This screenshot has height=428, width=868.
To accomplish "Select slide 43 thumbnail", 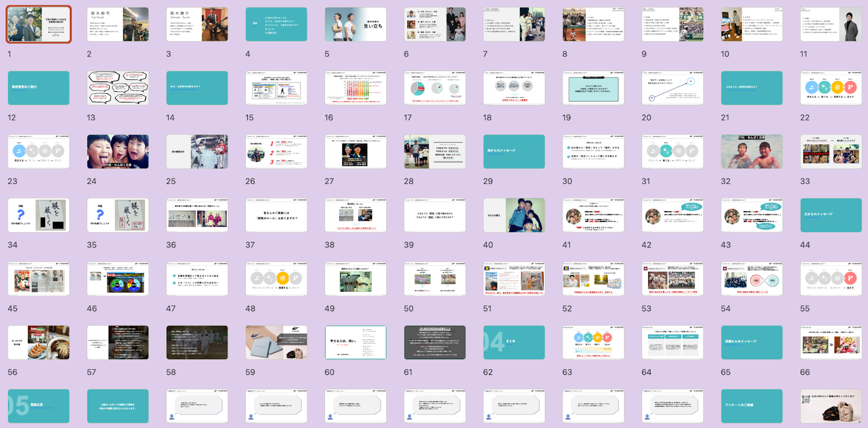I will point(751,215).
